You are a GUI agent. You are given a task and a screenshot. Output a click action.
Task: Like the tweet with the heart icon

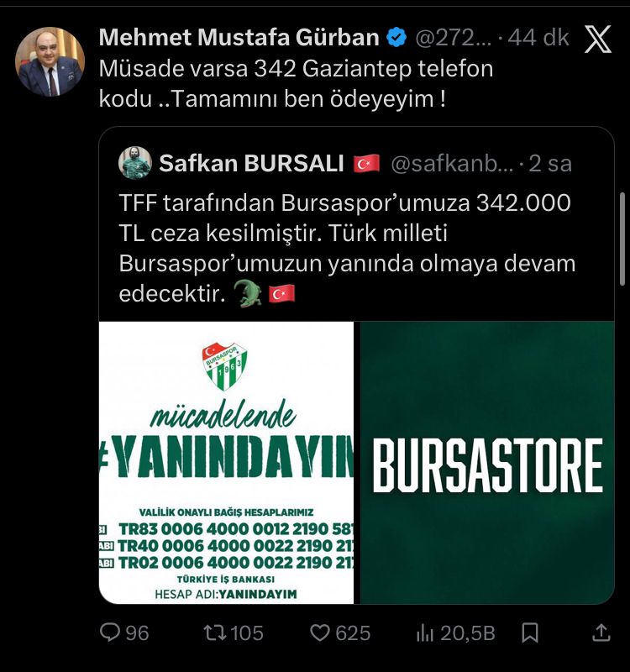[320, 633]
